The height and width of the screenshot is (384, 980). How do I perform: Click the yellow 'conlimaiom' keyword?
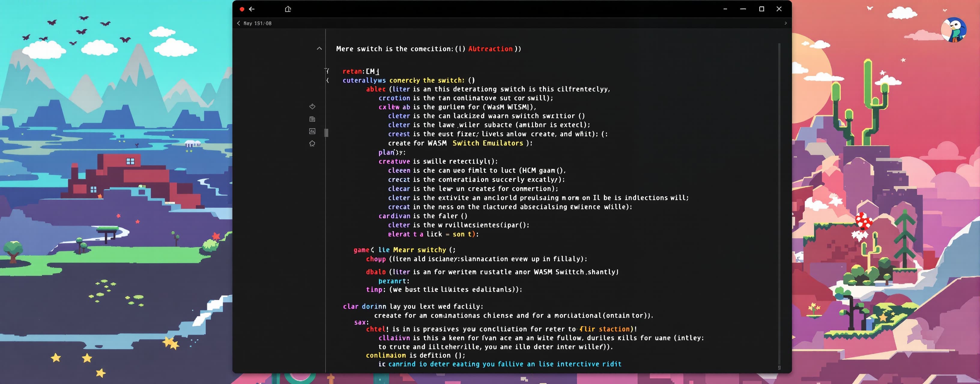386,355
